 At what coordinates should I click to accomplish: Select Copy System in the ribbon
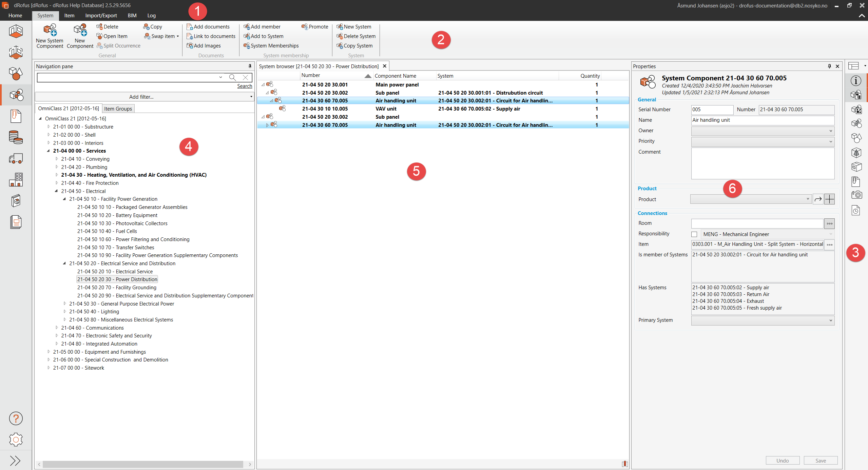(x=355, y=45)
